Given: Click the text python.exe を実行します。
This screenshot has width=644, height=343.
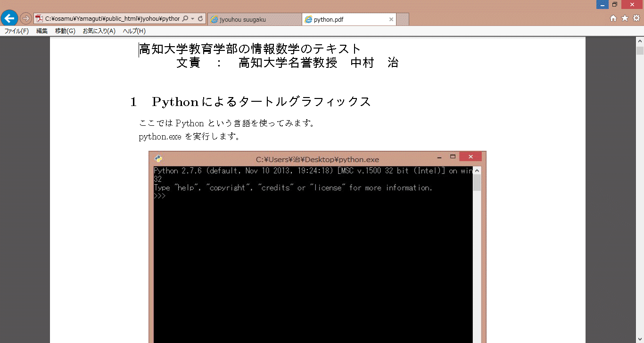Looking at the screenshot, I should coord(190,137).
